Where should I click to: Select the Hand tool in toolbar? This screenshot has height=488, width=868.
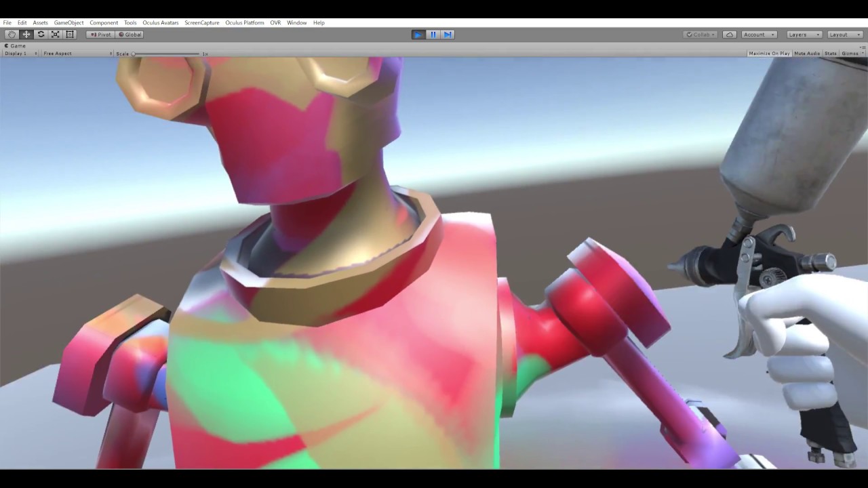pos(12,35)
